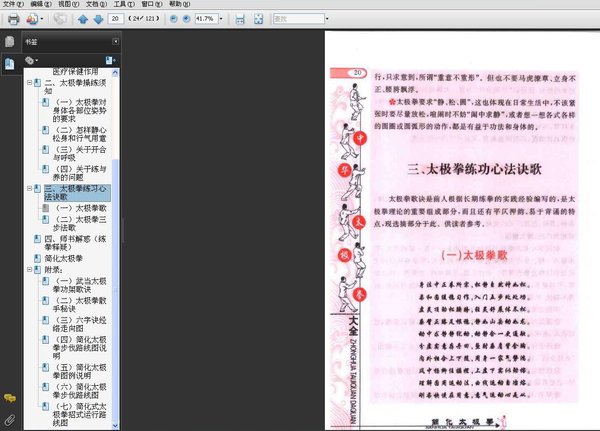Select bookmark (一)武当太极拳功架歌诀
The image size is (600, 431).
tap(80, 285)
